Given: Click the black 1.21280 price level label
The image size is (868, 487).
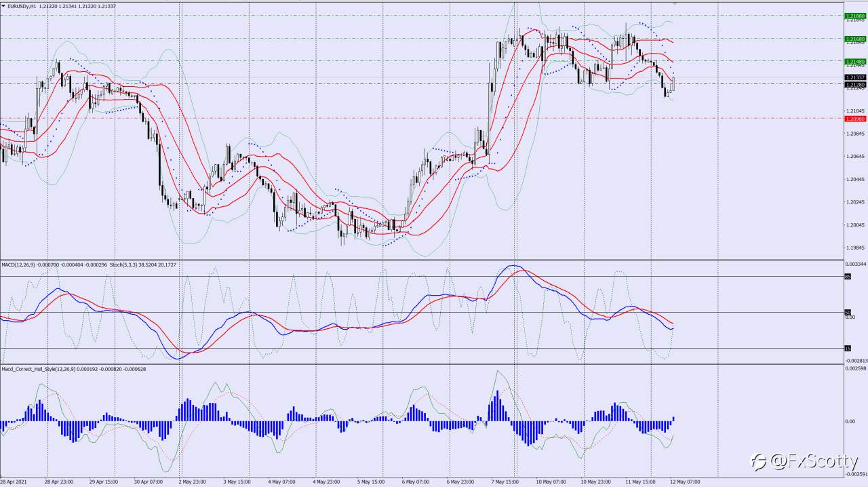Looking at the screenshot, I should 854,85.
